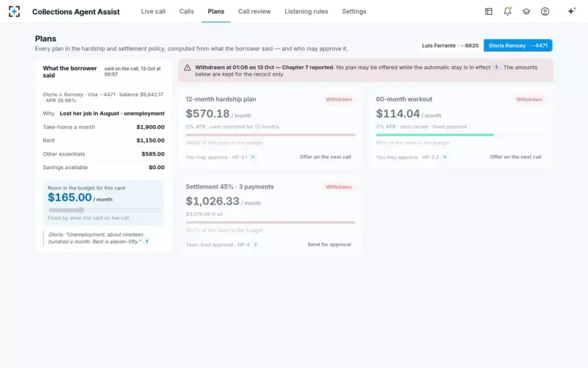
Task: Click the $585.00 other essentials value
Action: 153,154
